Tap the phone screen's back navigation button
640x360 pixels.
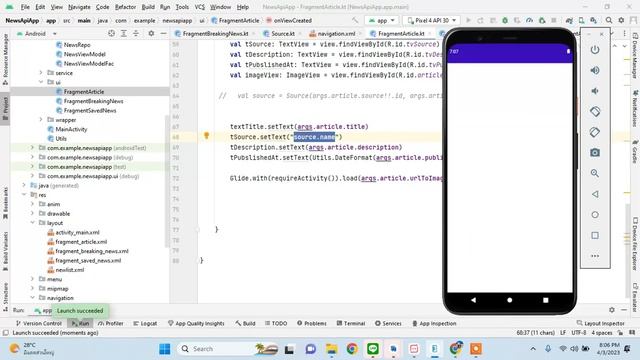473,300
